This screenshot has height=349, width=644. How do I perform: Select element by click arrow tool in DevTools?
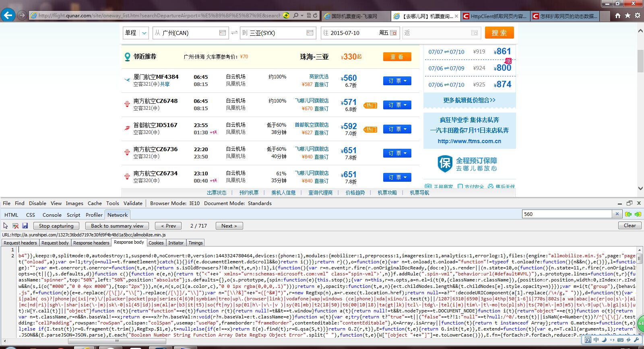click(x=6, y=226)
